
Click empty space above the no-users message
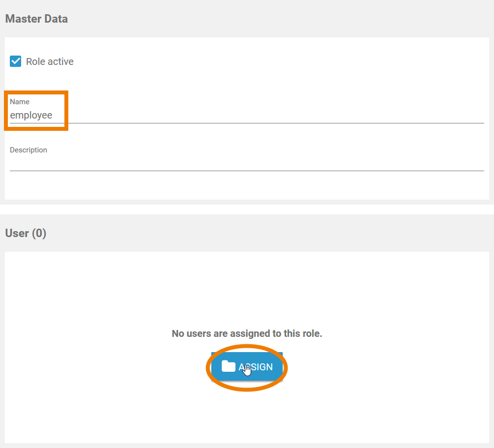point(247,290)
